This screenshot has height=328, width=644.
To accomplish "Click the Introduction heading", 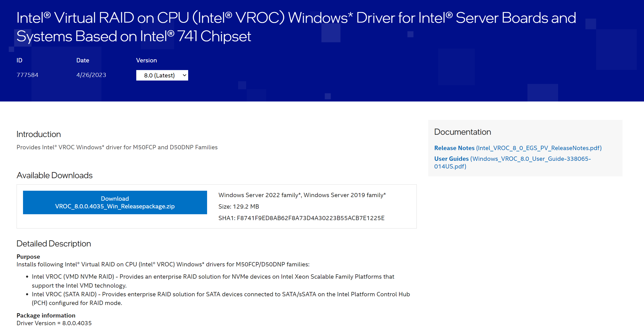I will tap(39, 134).
